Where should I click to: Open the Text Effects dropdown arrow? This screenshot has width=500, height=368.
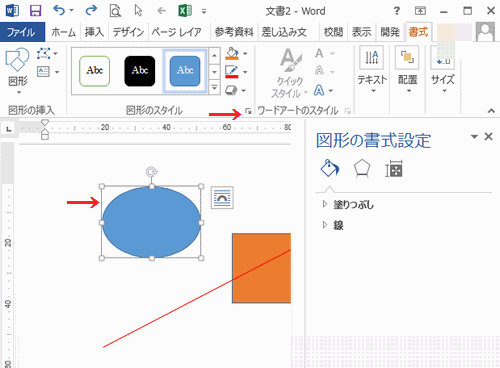coord(331,90)
